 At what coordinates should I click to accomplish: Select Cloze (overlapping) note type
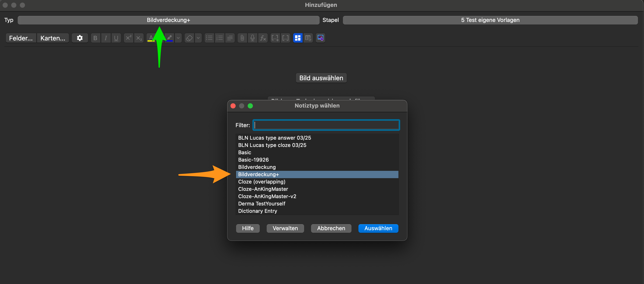pyautogui.click(x=261, y=182)
